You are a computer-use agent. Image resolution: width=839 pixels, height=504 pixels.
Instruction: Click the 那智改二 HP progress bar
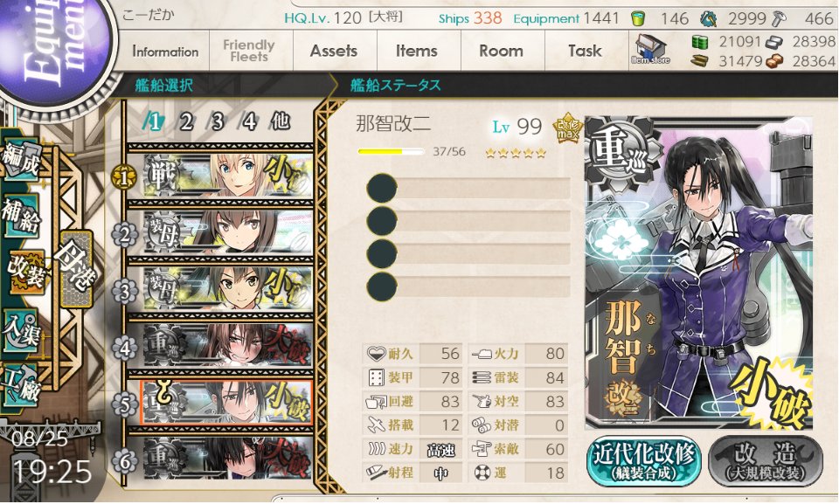pos(391,151)
